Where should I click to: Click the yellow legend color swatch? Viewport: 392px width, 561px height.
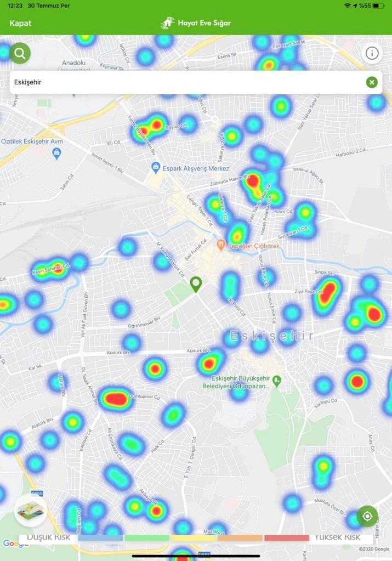[x=194, y=538]
